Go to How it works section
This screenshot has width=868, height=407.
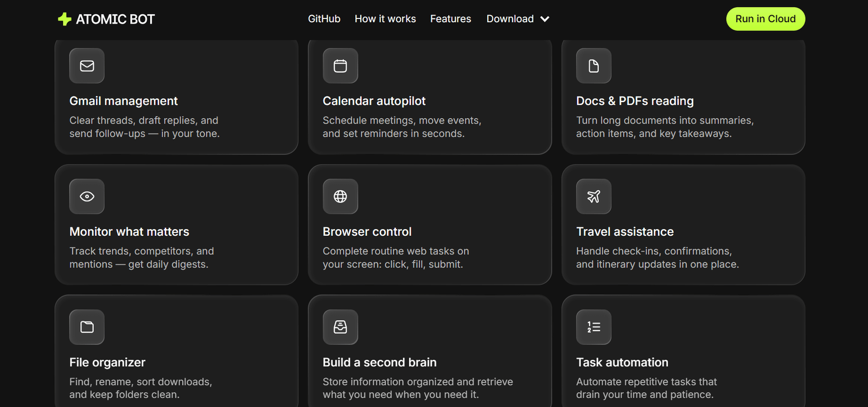385,19
